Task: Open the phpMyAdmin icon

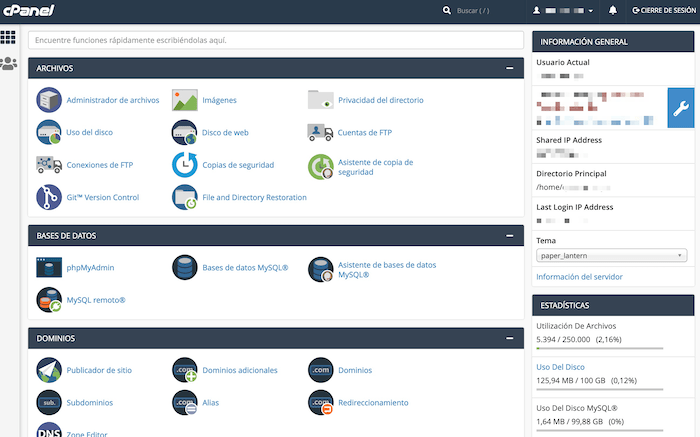Action: click(49, 267)
